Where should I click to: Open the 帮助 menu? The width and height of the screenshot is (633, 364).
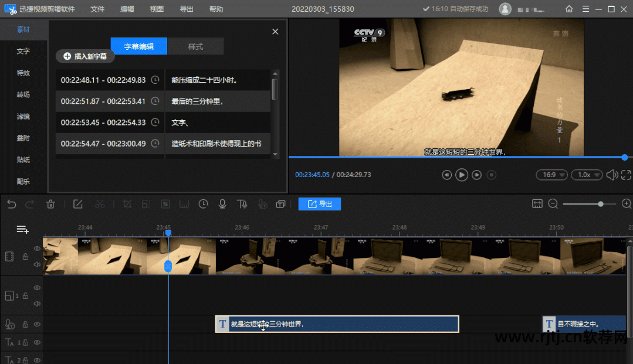216,9
